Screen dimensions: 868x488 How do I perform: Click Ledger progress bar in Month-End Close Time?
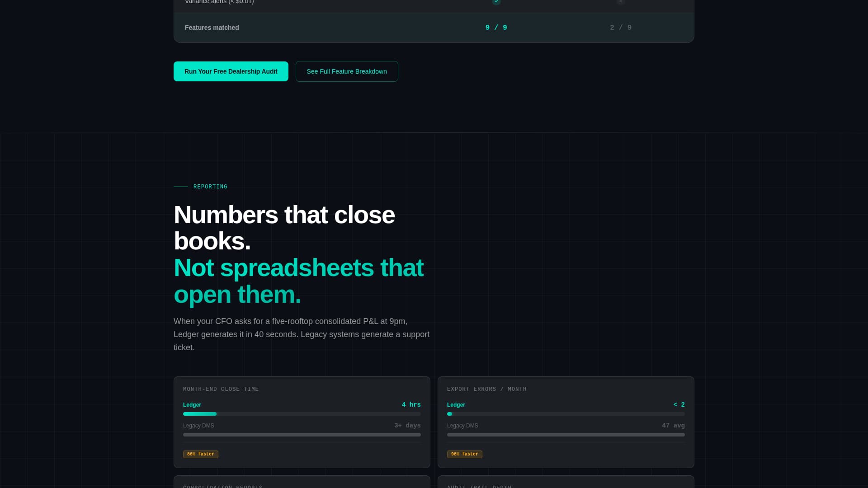tap(302, 414)
